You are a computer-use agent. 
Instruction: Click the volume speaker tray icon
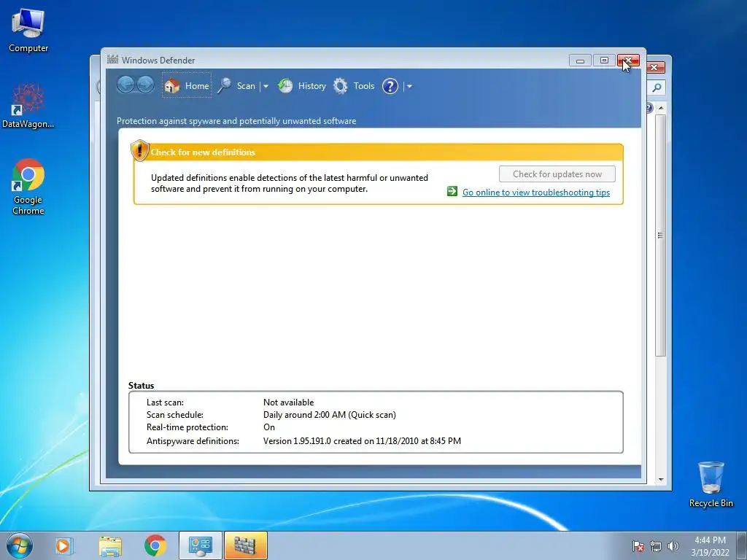point(673,546)
